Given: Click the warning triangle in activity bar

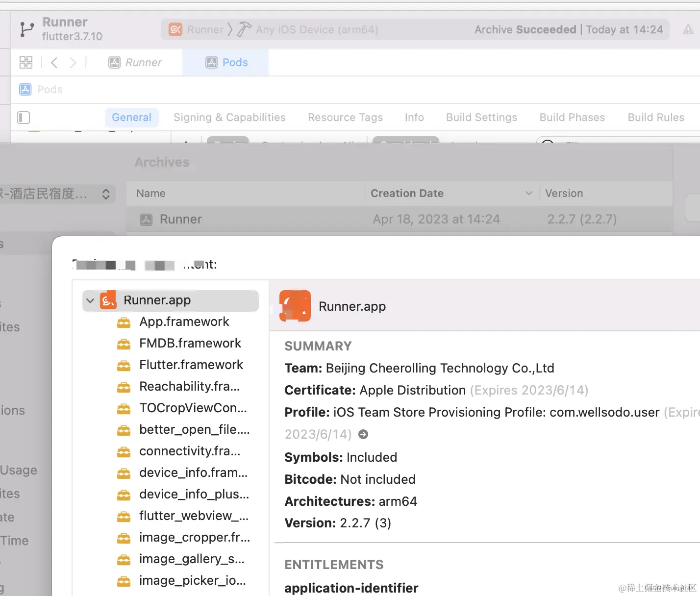Looking at the screenshot, I should pyautogui.click(x=688, y=30).
